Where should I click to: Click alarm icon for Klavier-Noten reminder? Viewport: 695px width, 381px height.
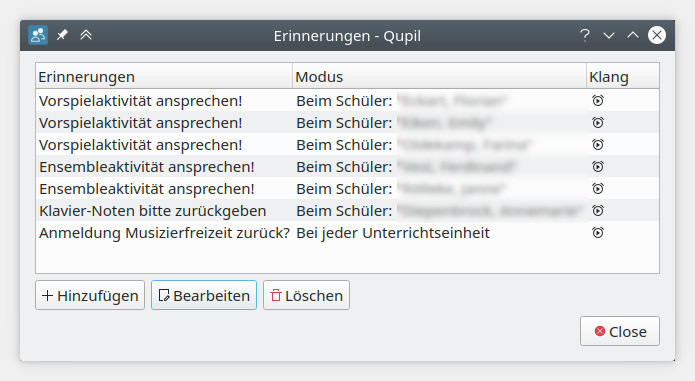[x=597, y=210]
